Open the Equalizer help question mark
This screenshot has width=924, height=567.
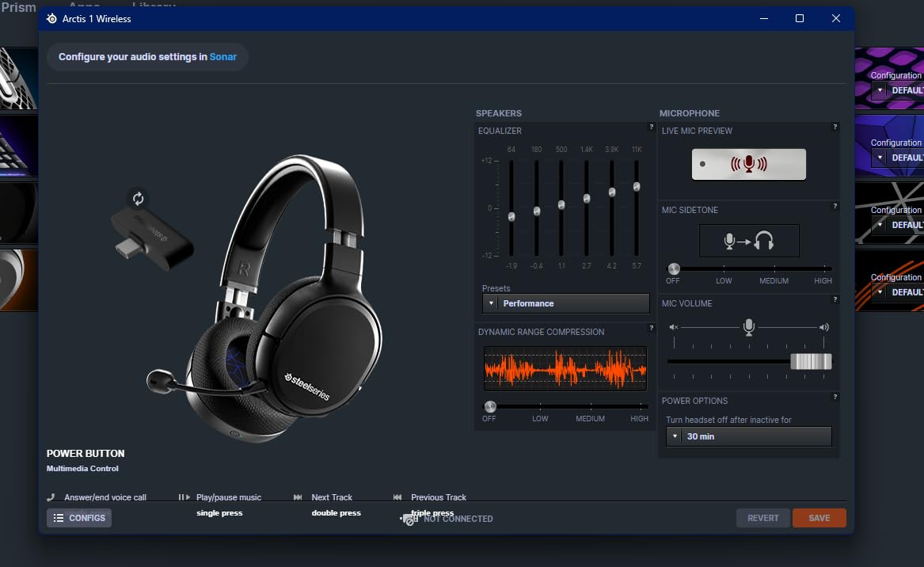(651, 127)
